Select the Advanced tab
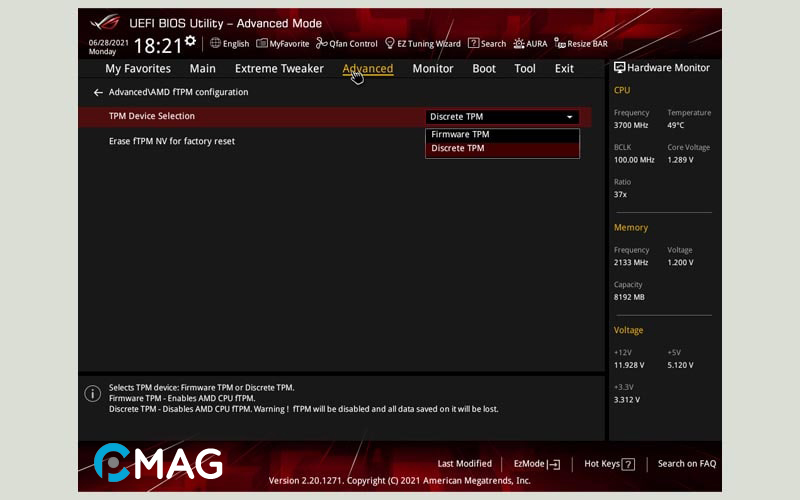The width and height of the screenshot is (800, 500). coord(368,68)
